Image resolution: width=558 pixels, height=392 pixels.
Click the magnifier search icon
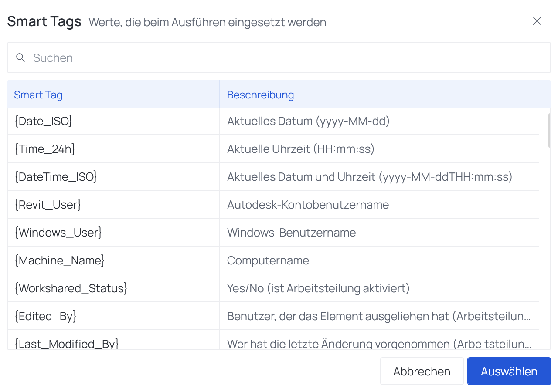click(x=20, y=57)
